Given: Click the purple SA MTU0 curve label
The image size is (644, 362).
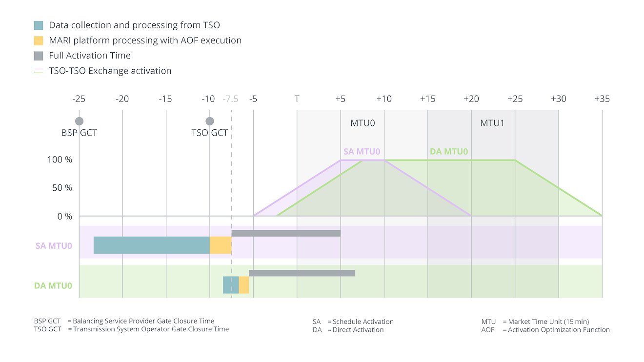Looking at the screenshot, I should click(362, 151).
